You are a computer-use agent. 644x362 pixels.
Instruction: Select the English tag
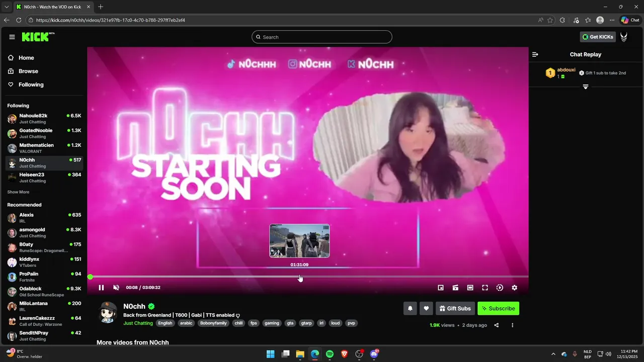(x=165, y=323)
